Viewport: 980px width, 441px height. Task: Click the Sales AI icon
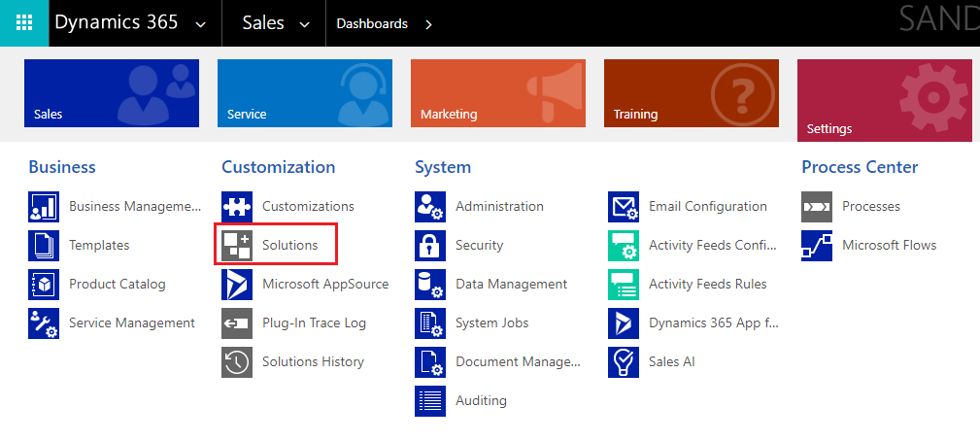[x=624, y=361]
